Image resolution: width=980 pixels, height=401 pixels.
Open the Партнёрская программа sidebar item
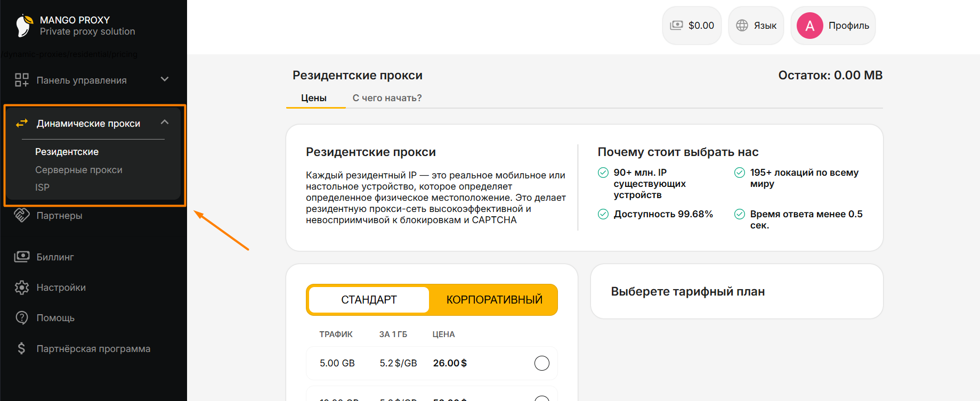pyautogui.click(x=93, y=349)
